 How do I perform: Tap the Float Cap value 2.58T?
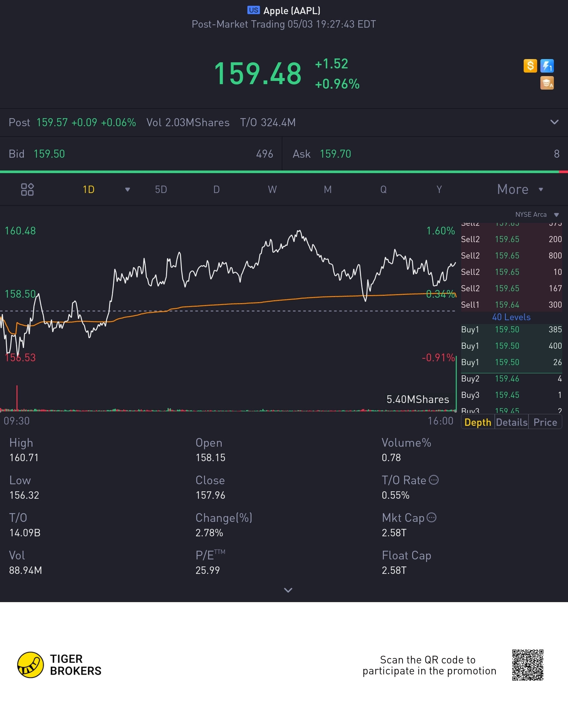[394, 570]
